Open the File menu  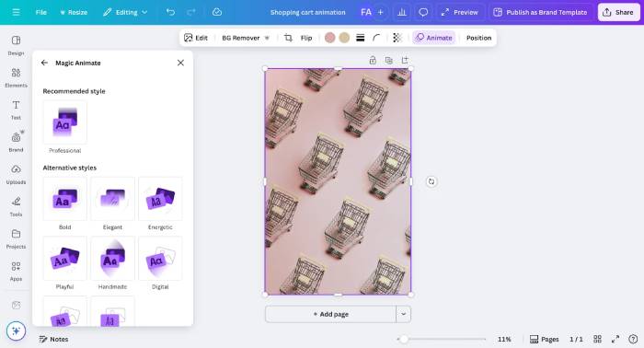tap(41, 12)
